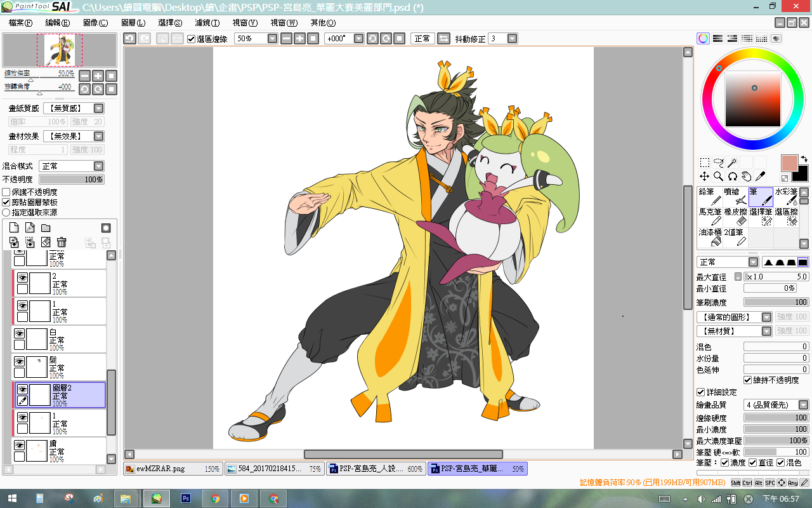The height and width of the screenshot is (508, 812).
Task: Select the rotate canvas tool
Action: click(x=732, y=177)
